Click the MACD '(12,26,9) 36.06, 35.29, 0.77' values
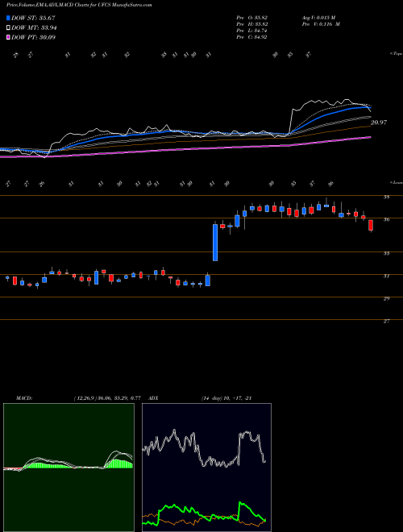The image size is (403, 532). click(107, 398)
